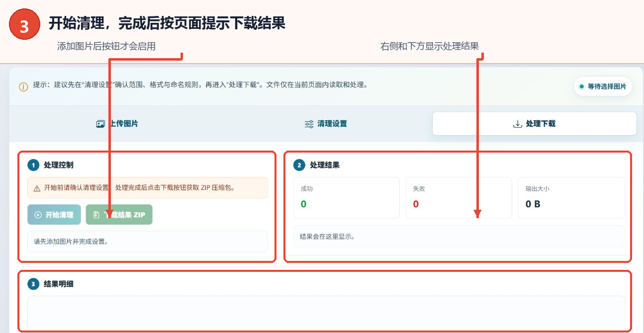
Task: Click the 处理结果 heading
Action: click(325, 165)
